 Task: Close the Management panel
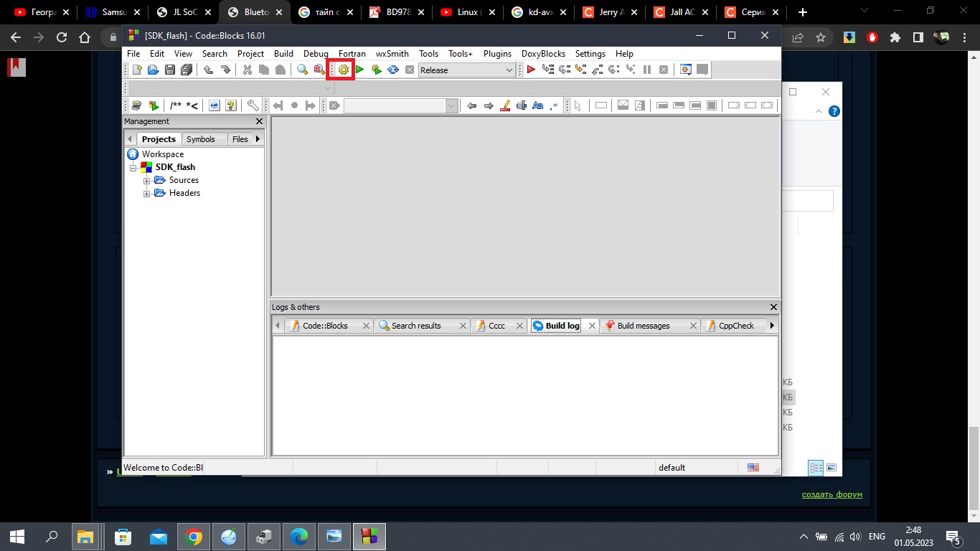(260, 121)
